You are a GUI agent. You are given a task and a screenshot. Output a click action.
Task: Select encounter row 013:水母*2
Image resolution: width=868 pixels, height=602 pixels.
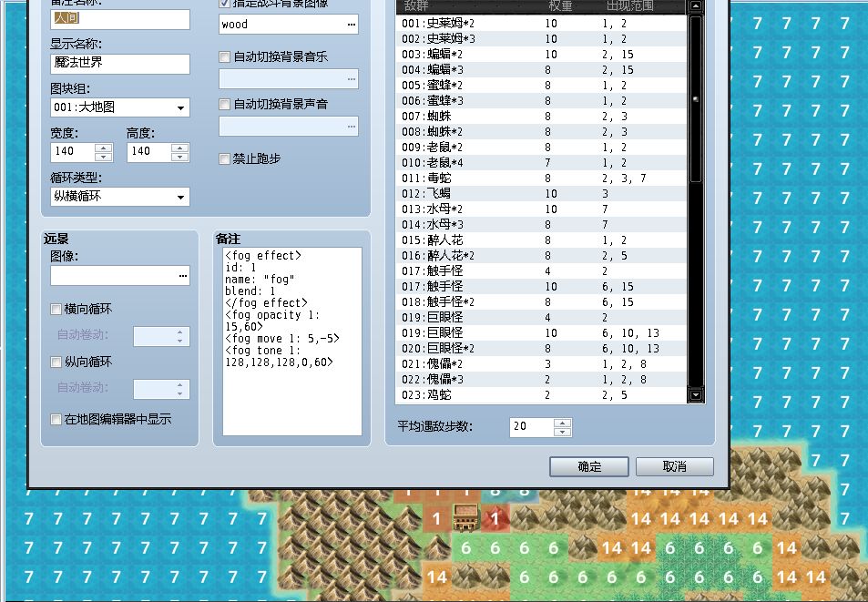(542, 209)
